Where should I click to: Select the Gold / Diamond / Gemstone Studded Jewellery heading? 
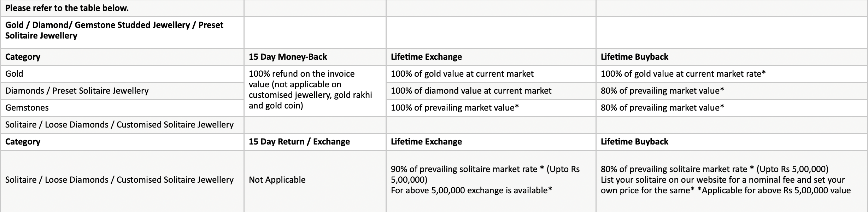tap(114, 30)
